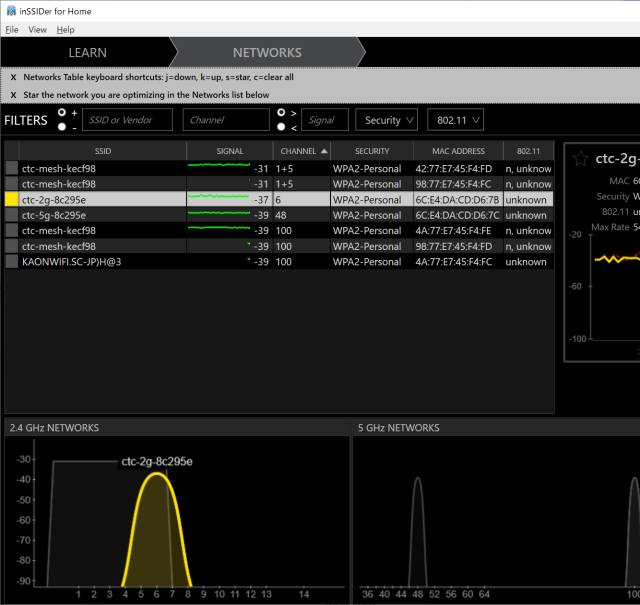Select the ctc-5g-8c295e network name
The image size is (640, 605).
(54, 215)
